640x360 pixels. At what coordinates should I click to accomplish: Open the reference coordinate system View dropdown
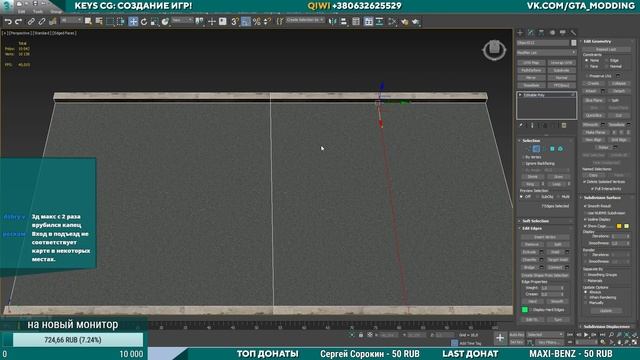point(182,20)
